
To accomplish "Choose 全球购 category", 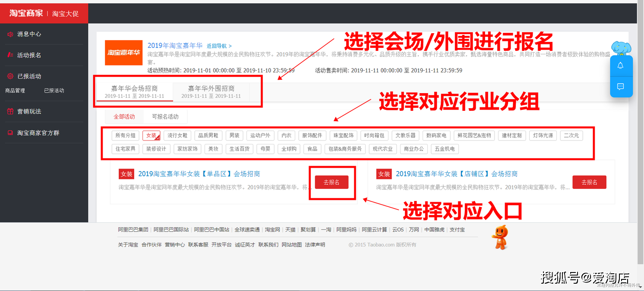I will 289,149.
